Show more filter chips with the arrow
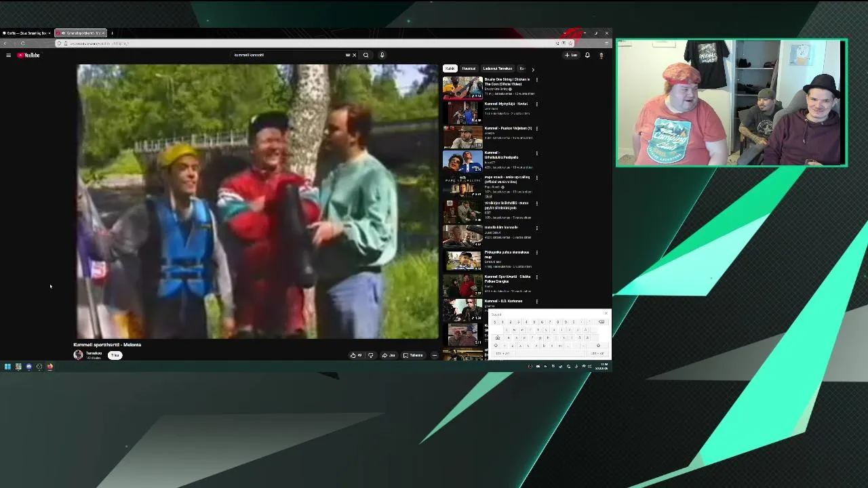 pyautogui.click(x=533, y=68)
